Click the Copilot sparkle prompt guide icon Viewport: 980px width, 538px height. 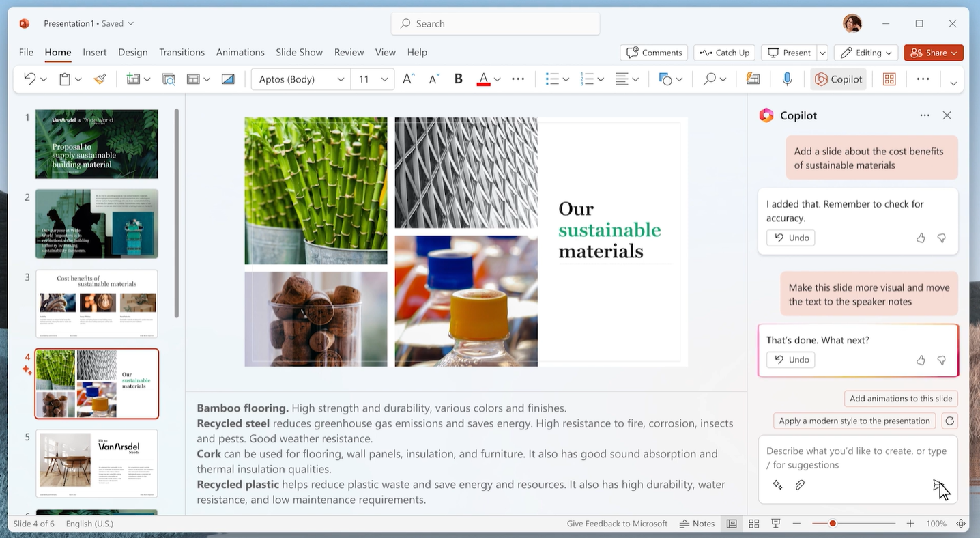click(x=777, y=485)
